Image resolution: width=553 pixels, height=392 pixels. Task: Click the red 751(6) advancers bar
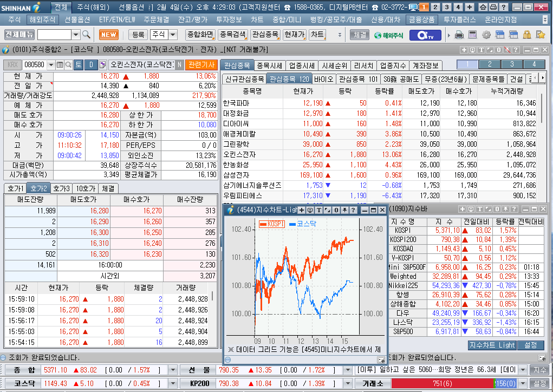coord(443,383)
